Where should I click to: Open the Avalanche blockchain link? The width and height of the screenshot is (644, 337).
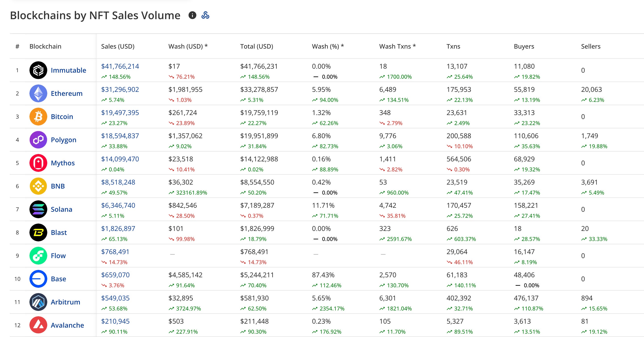(67, 325)
